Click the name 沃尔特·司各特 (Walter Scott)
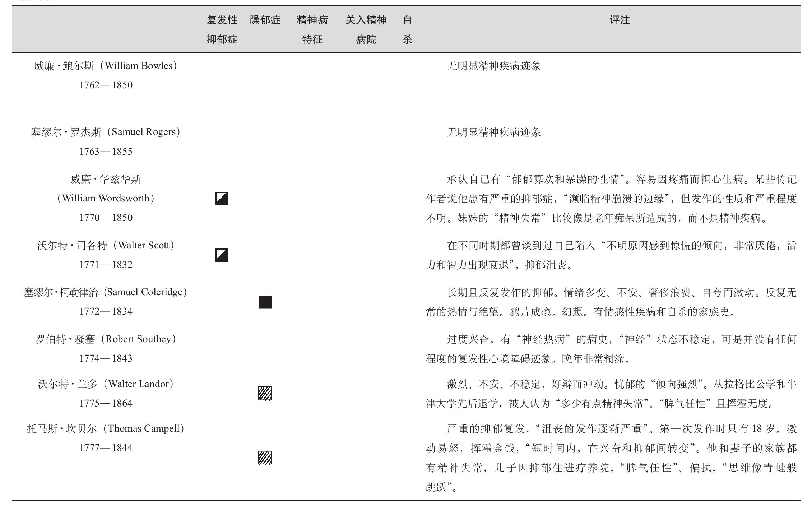Screen dimensions: 812x511 106,246
